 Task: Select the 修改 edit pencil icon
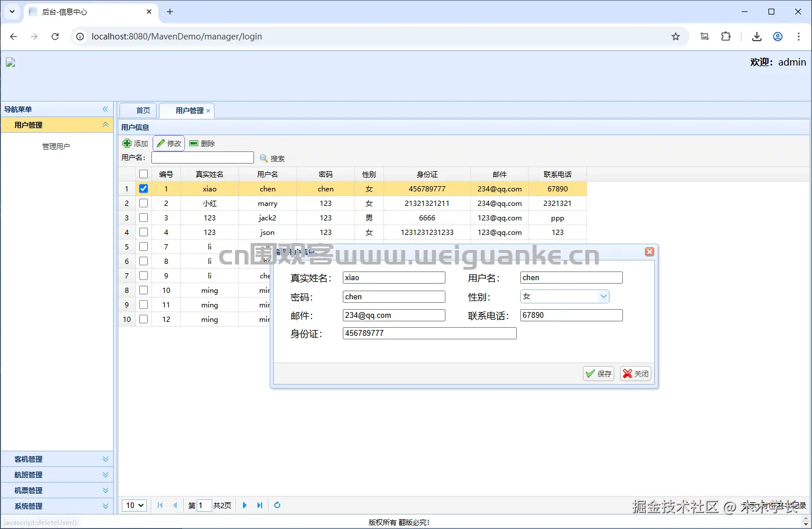point(161,143)
